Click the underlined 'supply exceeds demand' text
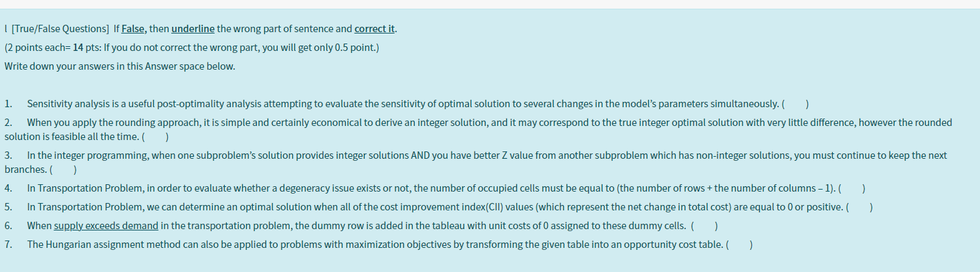The height and width of the screenshot is (272, 980). coord(106,226)
